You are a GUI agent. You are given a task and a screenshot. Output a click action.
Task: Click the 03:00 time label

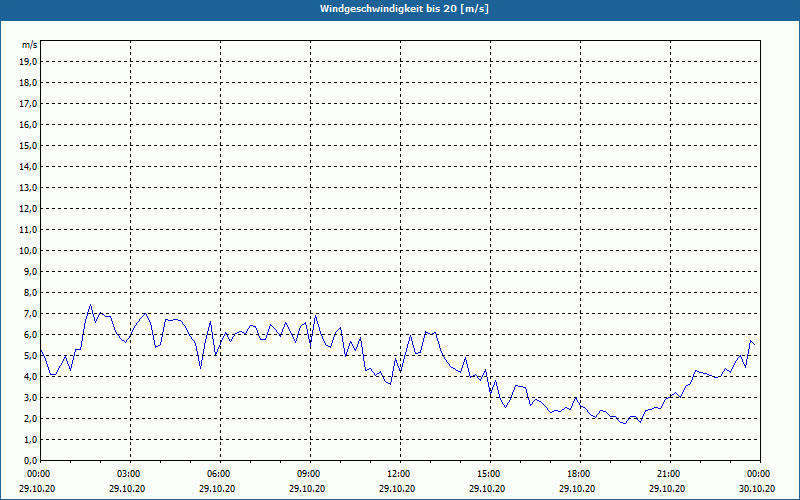pyautogui.click(x=130, y=474)
